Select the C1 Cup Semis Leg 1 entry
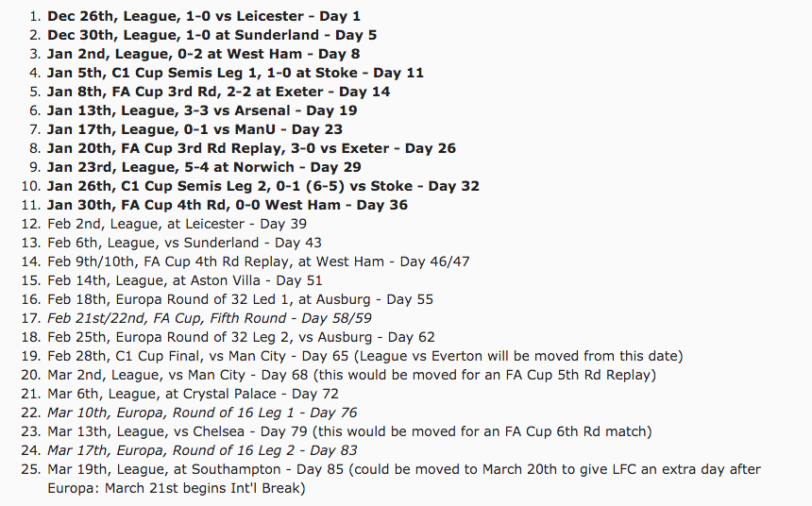Screen dimensions: 812x506 pos(235,73)
